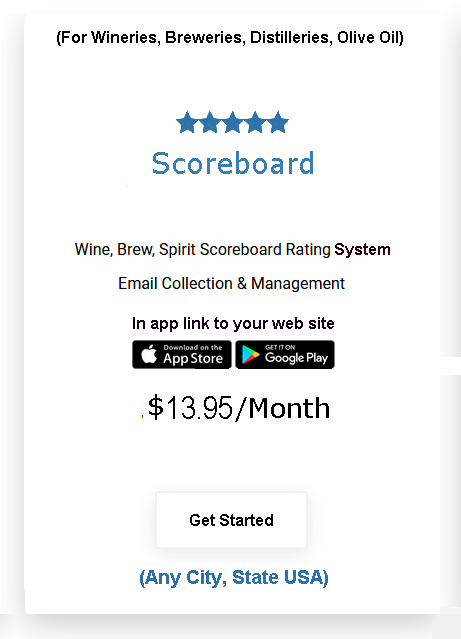The image size is (461, 639).
Task: Click the fifth blue star
Action: [278, 122]
